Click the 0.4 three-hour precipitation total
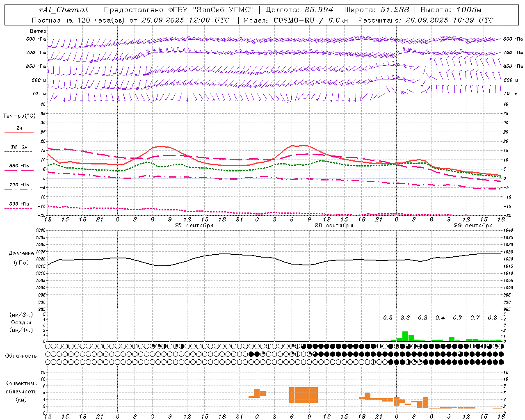The image size is (525, 420). [x=440, y=318]
